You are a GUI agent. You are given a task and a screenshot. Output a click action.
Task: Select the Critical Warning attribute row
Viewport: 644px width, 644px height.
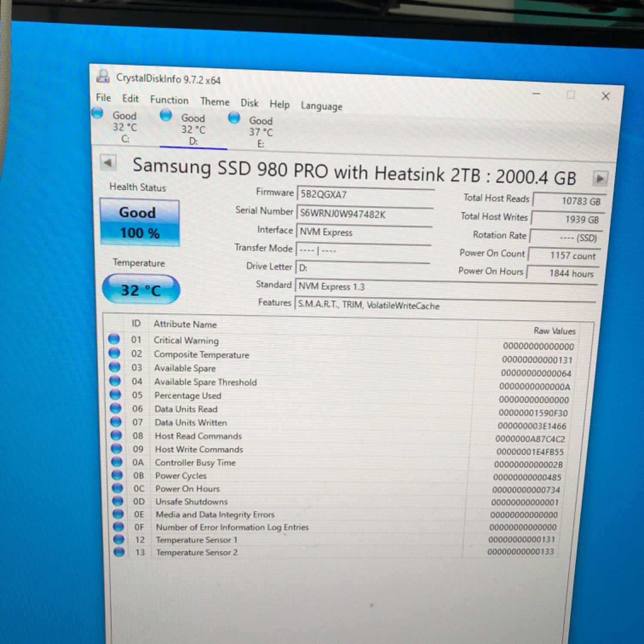pos(342,343)
